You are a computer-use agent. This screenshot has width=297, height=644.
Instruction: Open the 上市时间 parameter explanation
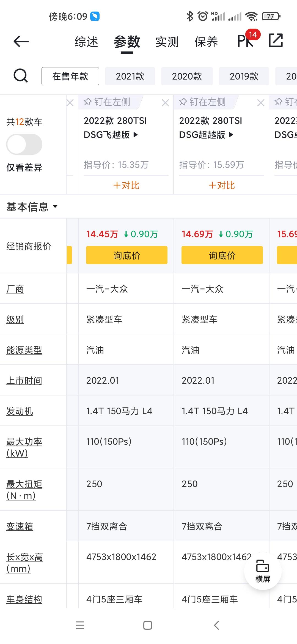point(24,381)
